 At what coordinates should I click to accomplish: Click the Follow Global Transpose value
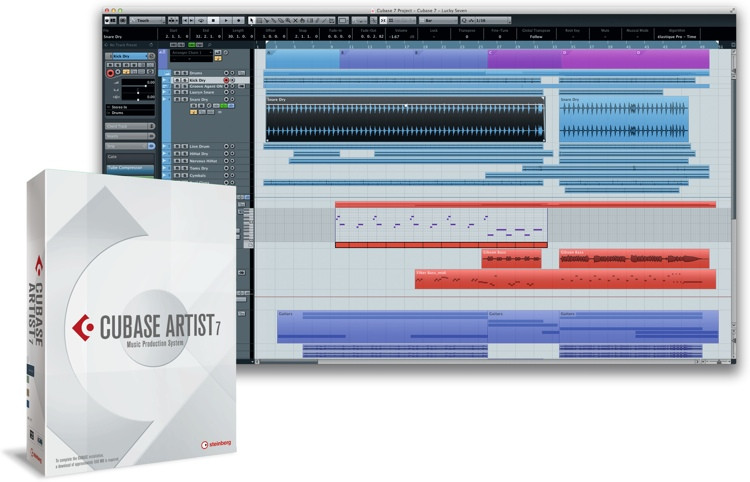536,36
